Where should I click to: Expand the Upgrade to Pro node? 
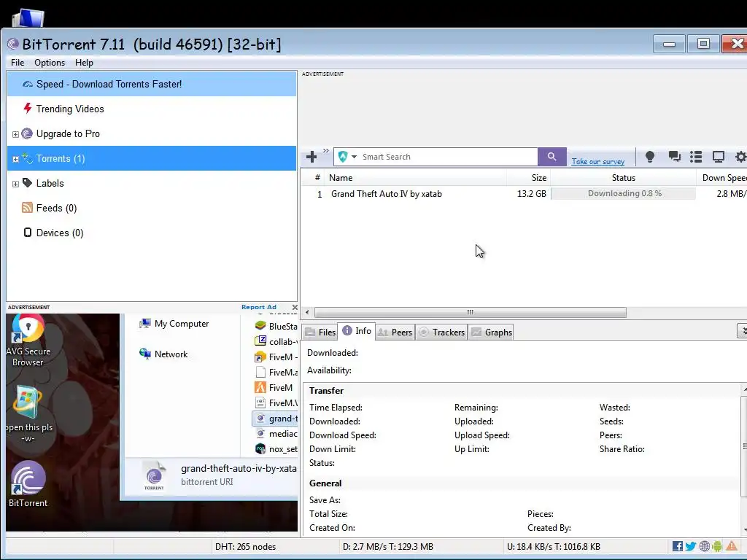pos(16,134)
